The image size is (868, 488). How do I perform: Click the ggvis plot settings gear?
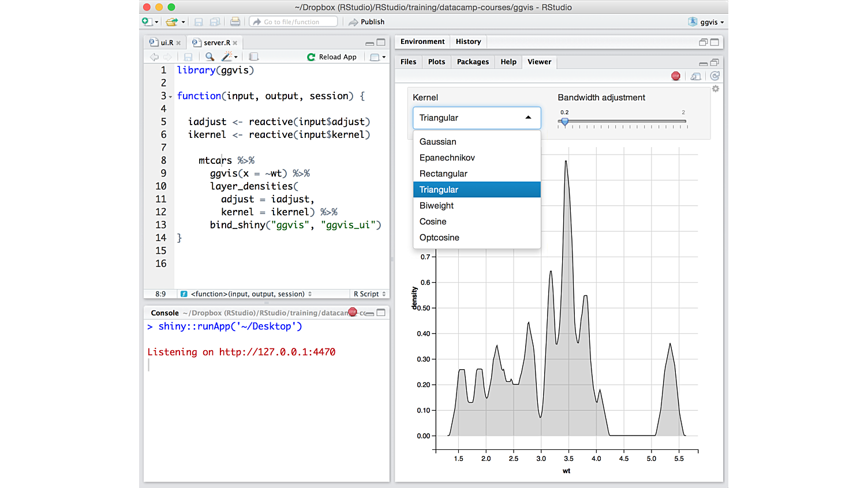(716, 89)
